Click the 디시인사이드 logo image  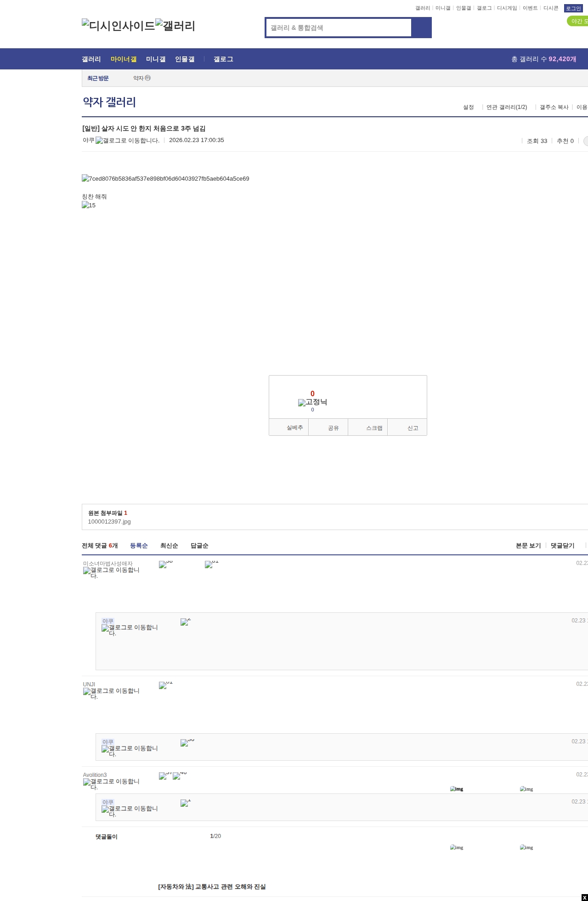[119, 26]
